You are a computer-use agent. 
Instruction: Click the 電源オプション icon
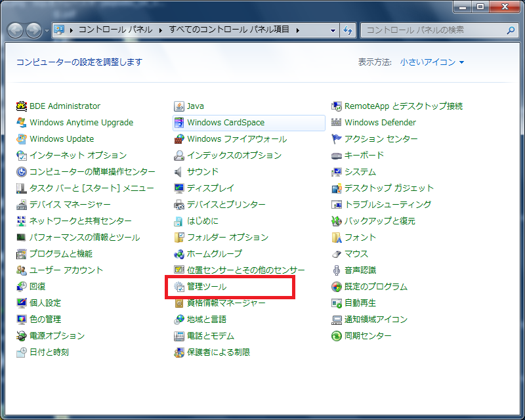click(22, 336)
